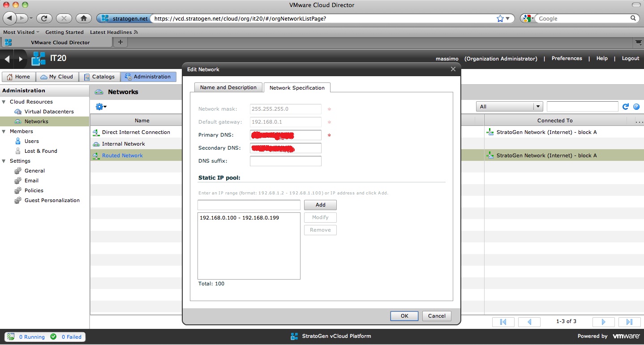Click OK in the Edit Network dialog

[404, 316]
